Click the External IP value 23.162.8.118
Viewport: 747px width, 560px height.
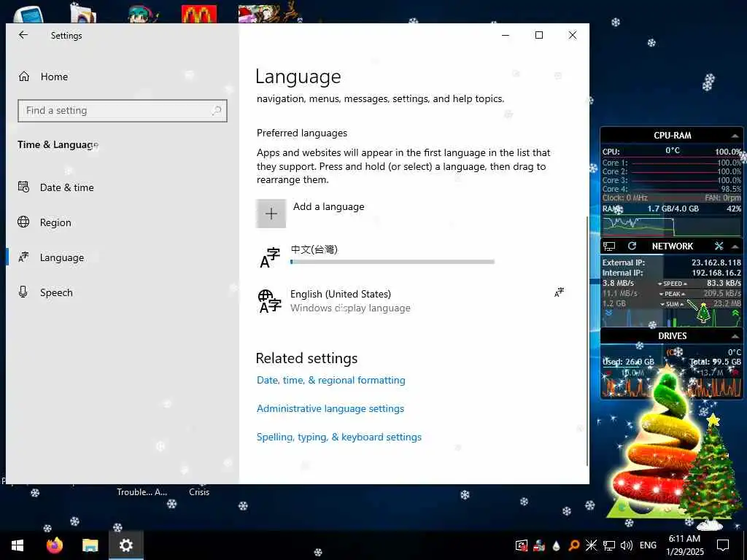click(x=716, y=262)
